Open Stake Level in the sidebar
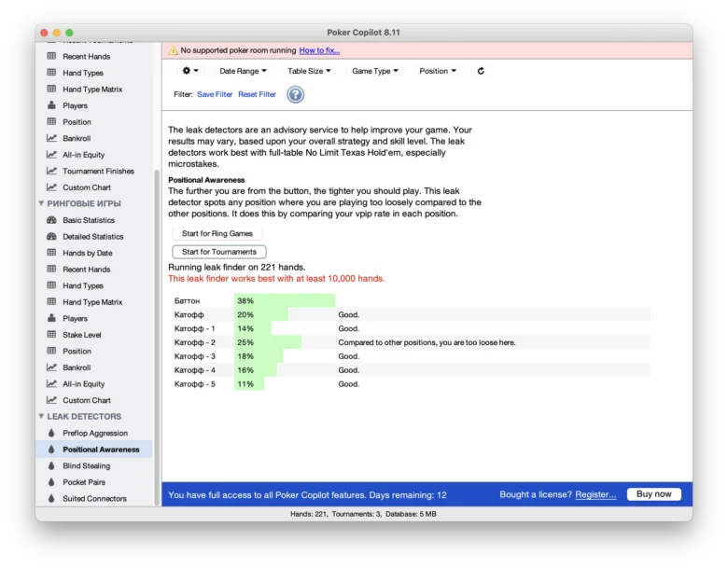The width and height of the screenshot is (728, 568). (82, 335)
